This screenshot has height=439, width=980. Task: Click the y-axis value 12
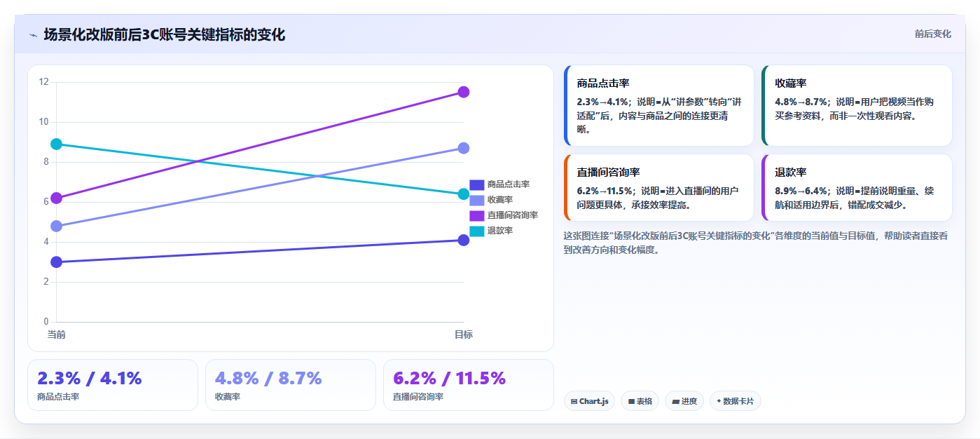pos(43,82)
